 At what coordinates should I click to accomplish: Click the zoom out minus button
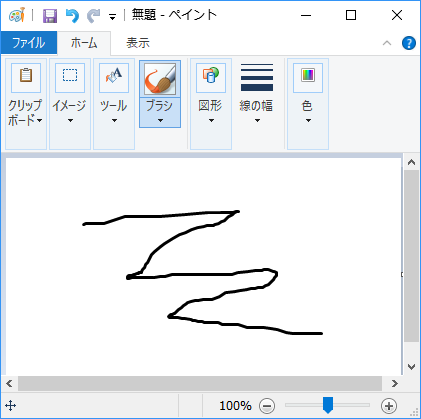click(x=267, y=406)
